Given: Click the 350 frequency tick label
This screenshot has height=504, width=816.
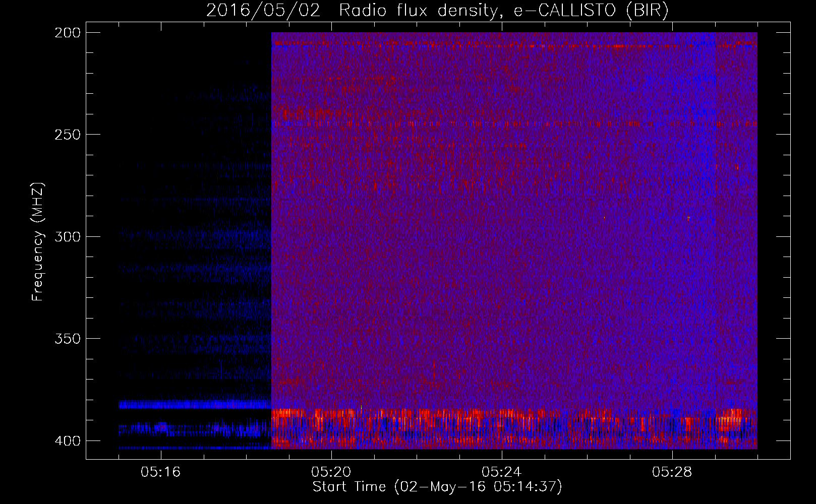Looking at the screenshot, I should [x=67, y=339].
